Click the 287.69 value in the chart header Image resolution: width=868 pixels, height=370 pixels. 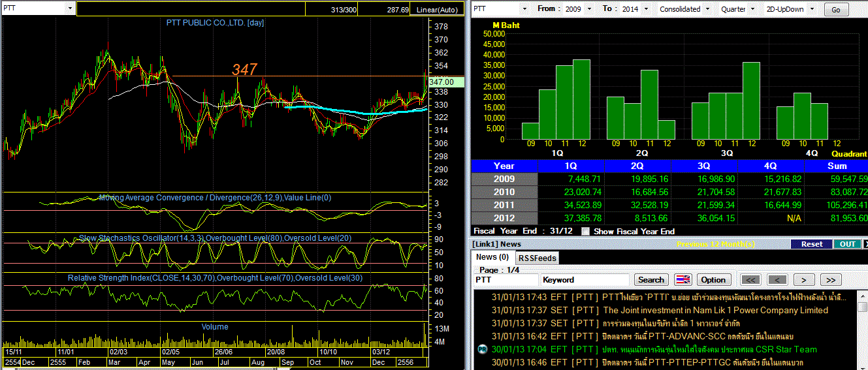396,10
